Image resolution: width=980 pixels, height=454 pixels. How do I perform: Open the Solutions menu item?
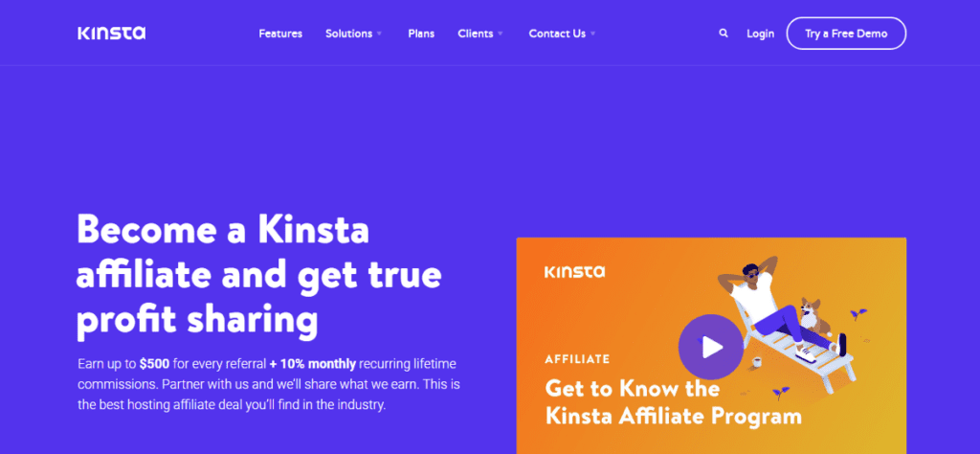click(x=348, y=34)
